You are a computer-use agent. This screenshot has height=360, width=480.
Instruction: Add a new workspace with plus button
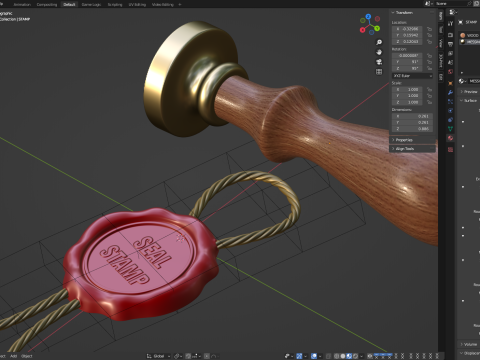pyautogui.click(x=180, y=5)
